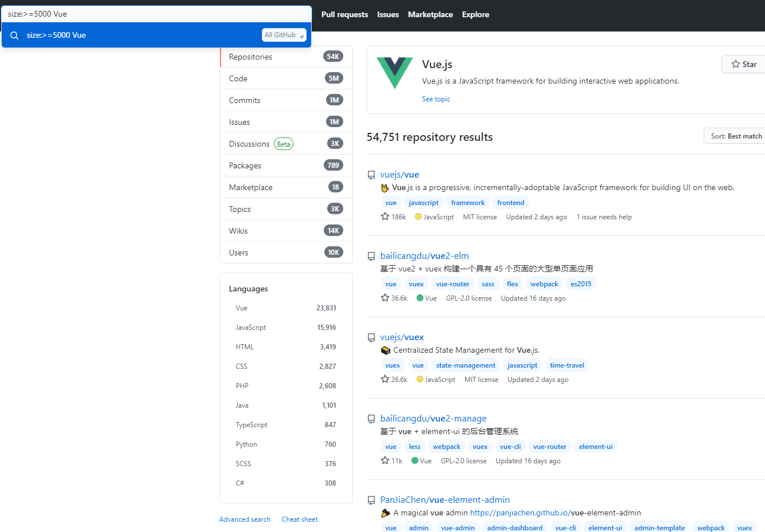Click the state-management topic tag
Image resolution: width=765 pixels, height=532 pixels.
coord(465,365)
